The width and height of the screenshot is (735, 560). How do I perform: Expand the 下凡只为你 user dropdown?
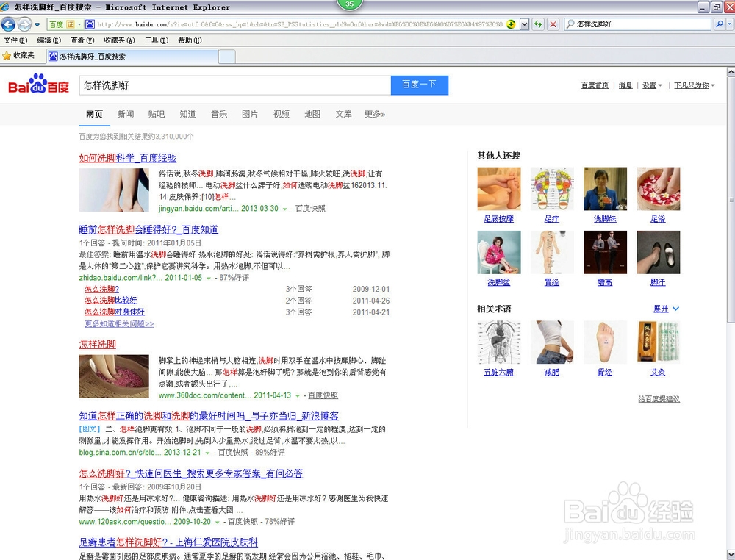pos(695,85)
